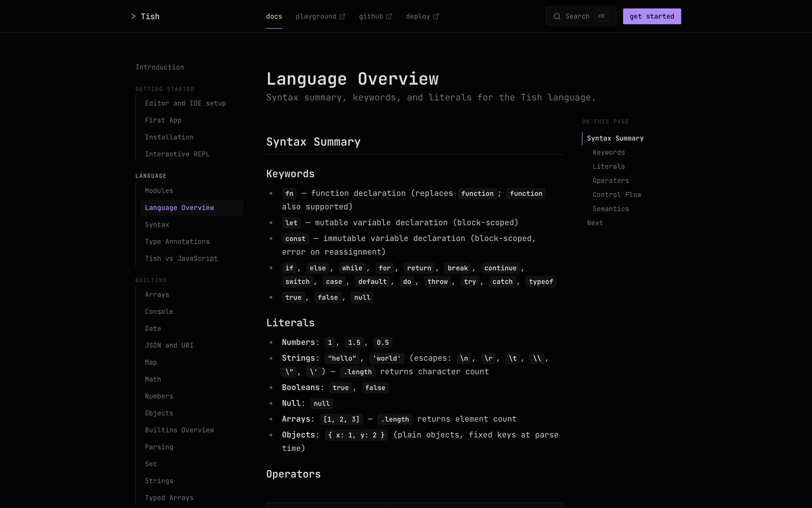Image resolution: width=812 pixels, height=508 pixels.
Task: Open Modules in sidebar
Action: click(x=159, y=191)
